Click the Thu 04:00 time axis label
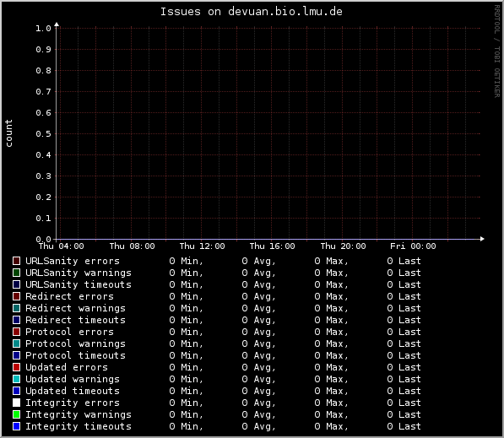The image size is (504, 438). (x=62, y=246)
